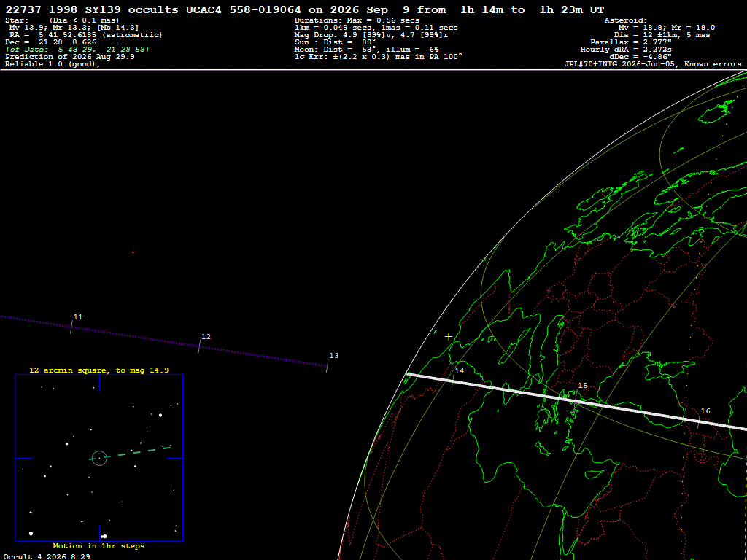Viewport: 747px width, 560px height.
Task: Click the double star at chart bottom
Action: click(x=104, y=536)
